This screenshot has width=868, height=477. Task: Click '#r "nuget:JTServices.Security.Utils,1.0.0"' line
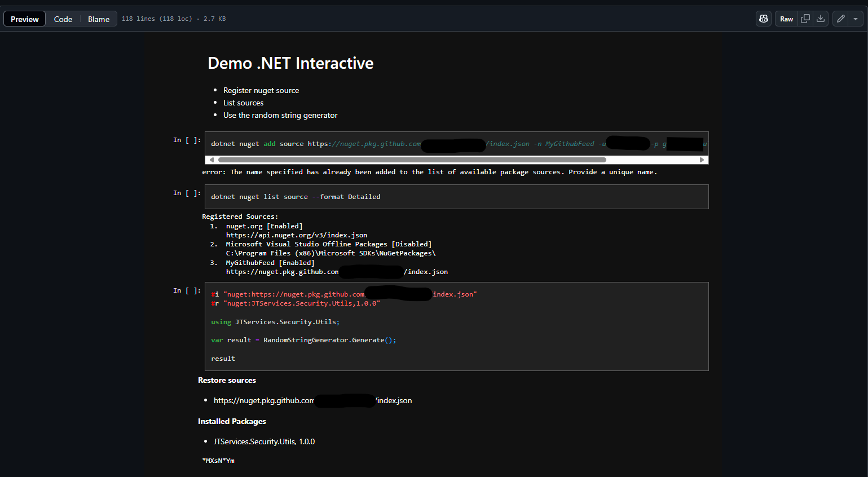click(x=296, y=303)
